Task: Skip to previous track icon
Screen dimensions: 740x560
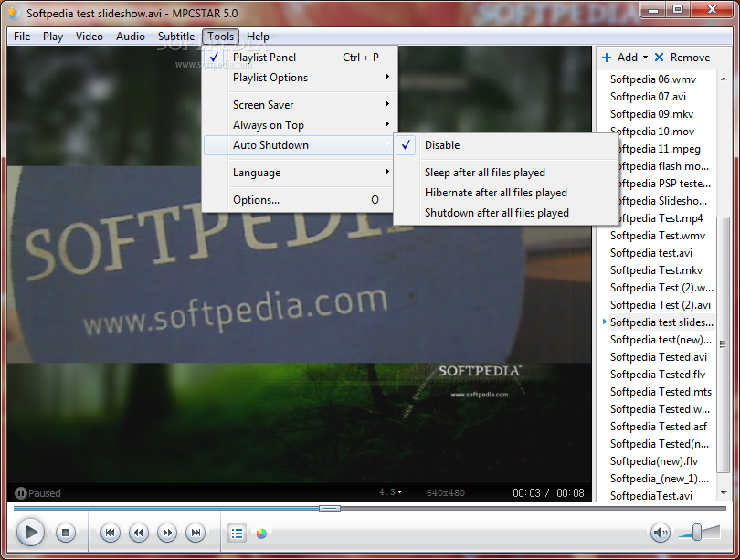Action: coord(110,534)
